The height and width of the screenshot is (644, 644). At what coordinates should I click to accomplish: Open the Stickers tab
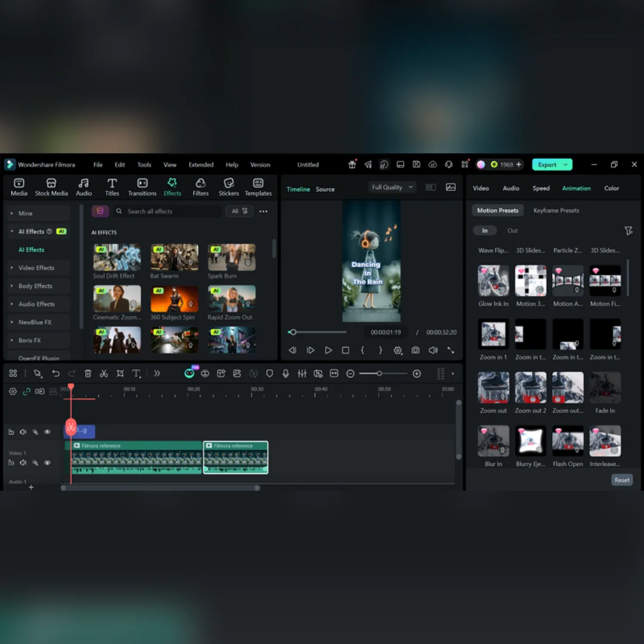point(229,187)
